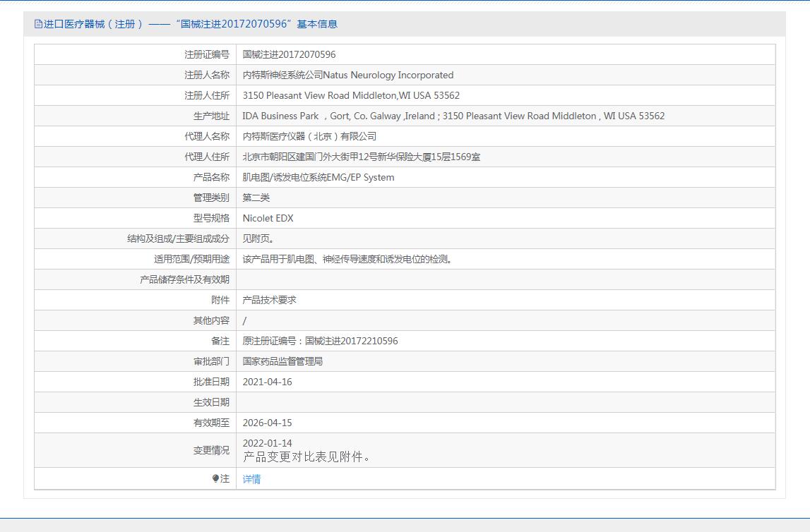Select approval date 2021-04-16
Screen dimensions: 810x532
click(267, 382)
